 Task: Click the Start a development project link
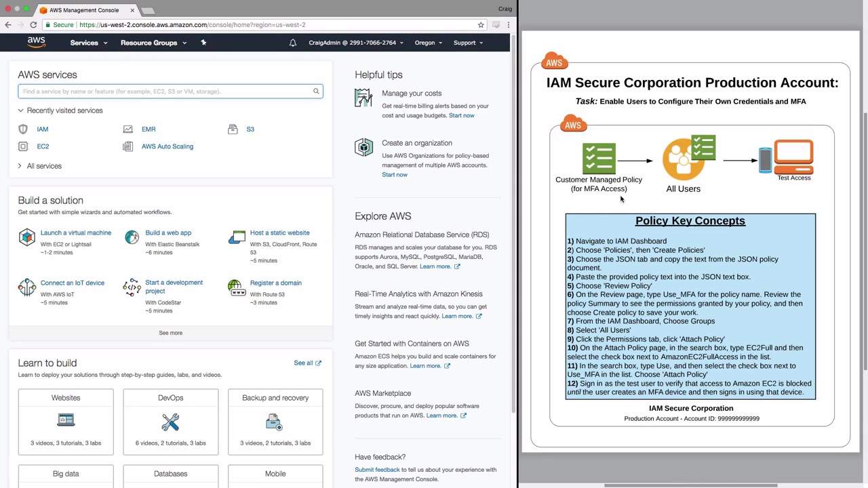pyautogui.click(x=174, y=287)
